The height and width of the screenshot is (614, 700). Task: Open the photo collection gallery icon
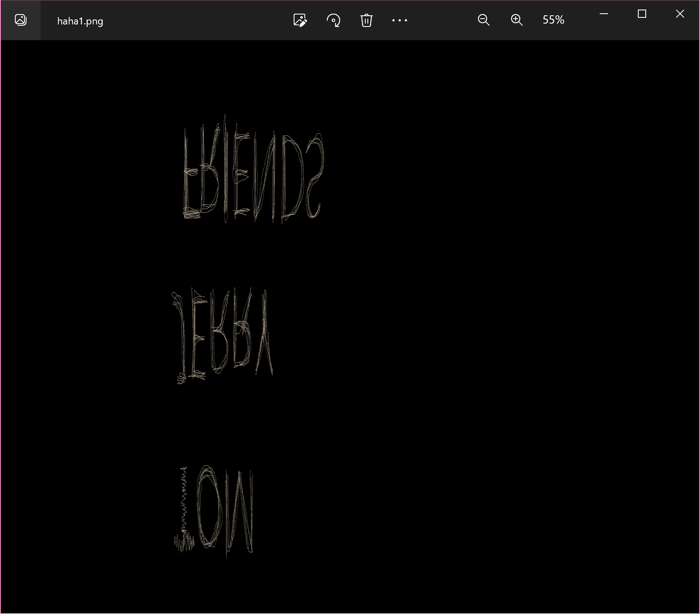point(20,20)
